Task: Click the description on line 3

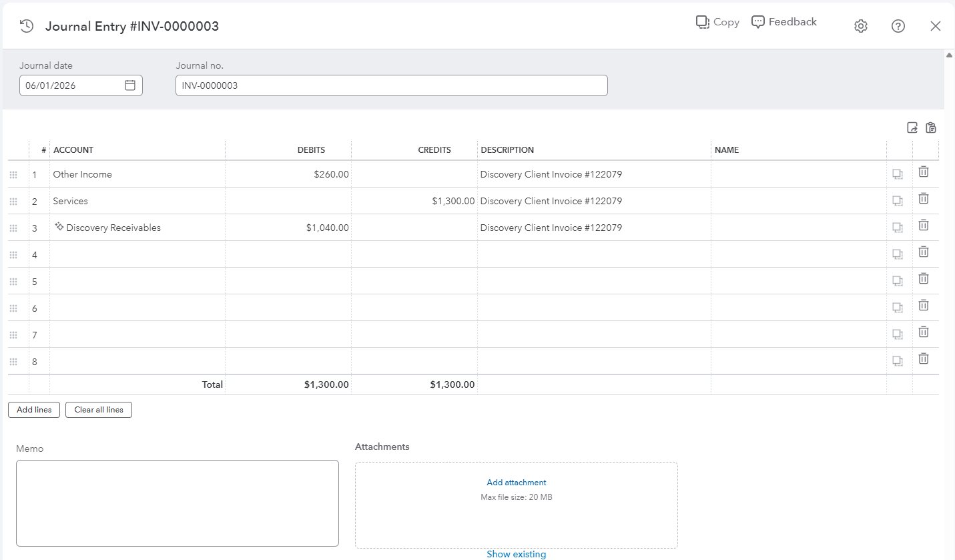Action: pos(551,228)
